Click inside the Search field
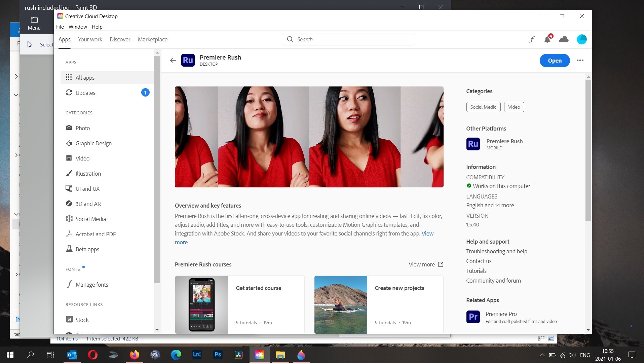This screenshot has height=363, width=644. pyautogui.click(x=348, y=39)
